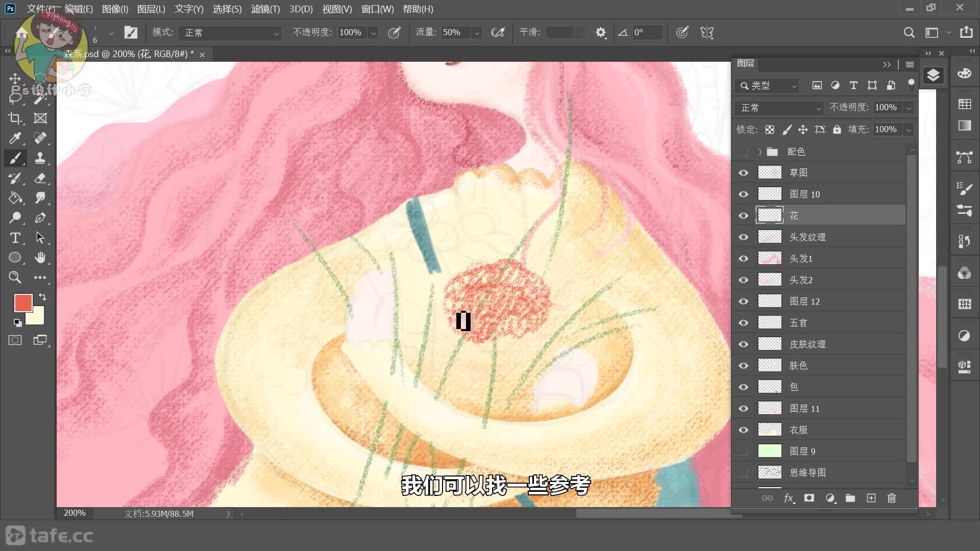Select the Smudge tool

[40, 198]
